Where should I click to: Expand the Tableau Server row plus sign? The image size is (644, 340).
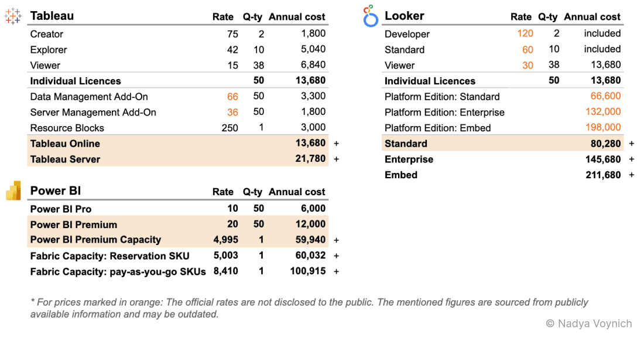point(336,159)
